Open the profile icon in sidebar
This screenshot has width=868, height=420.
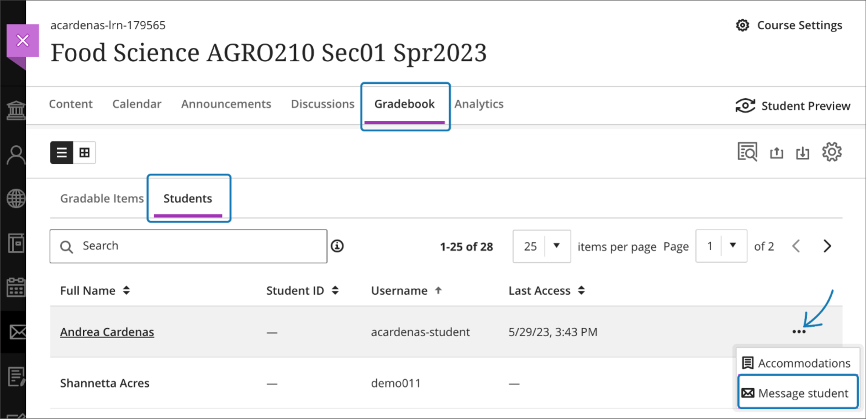pos(16,155)
